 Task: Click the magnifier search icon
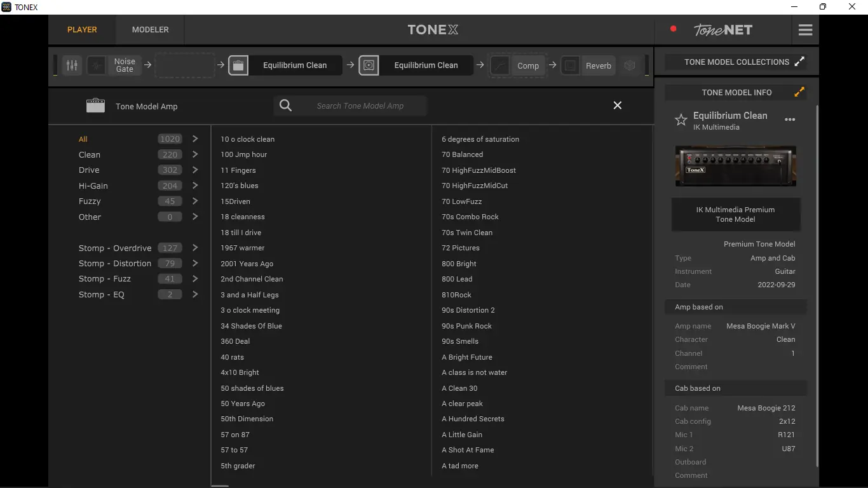[x=286, y=105]
